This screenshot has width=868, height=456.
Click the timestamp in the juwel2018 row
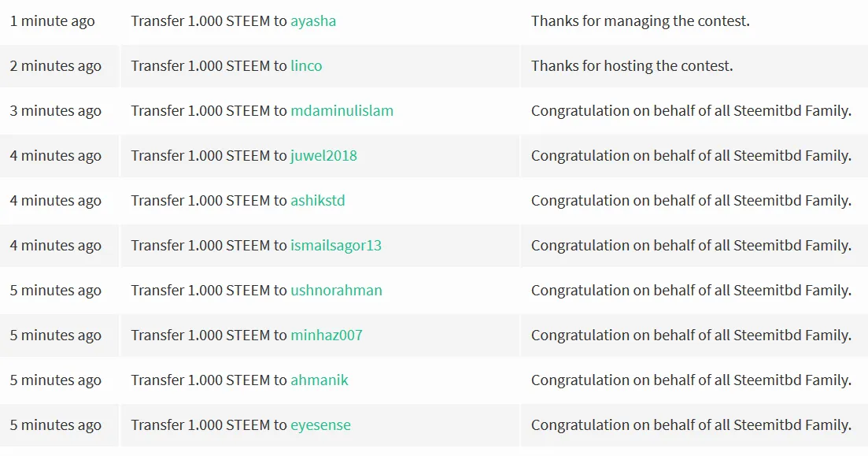(55, 156)
